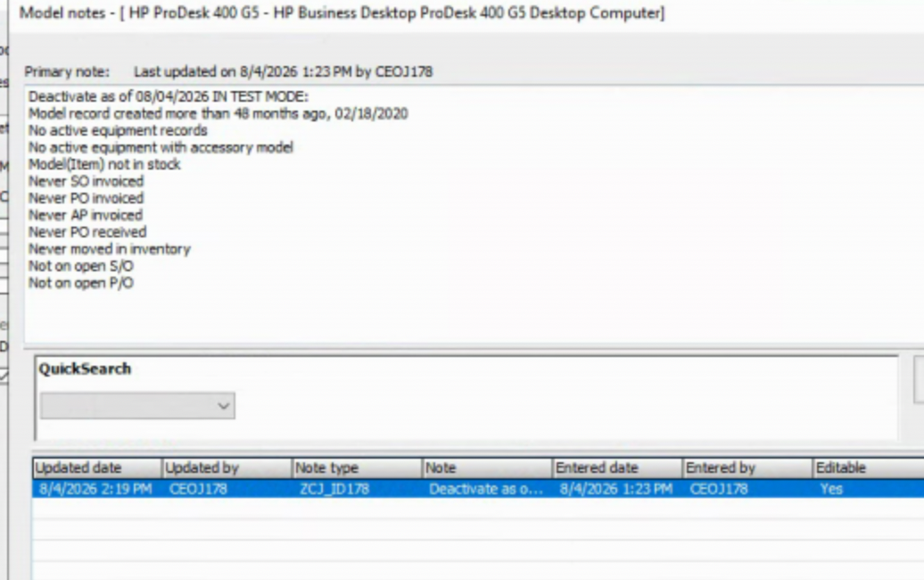This screenshot has width=924, height=580.
Task: Click the 'Never AP invoiced' line
Action: (x=86, y=215)
